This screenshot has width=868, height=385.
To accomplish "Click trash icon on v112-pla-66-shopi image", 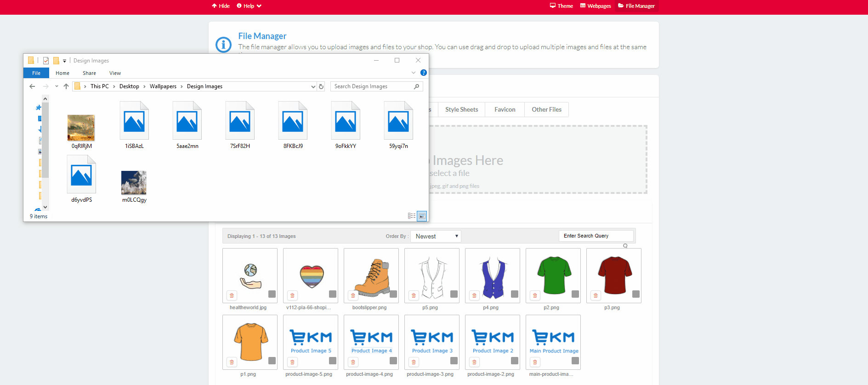I will coord(292,295).
